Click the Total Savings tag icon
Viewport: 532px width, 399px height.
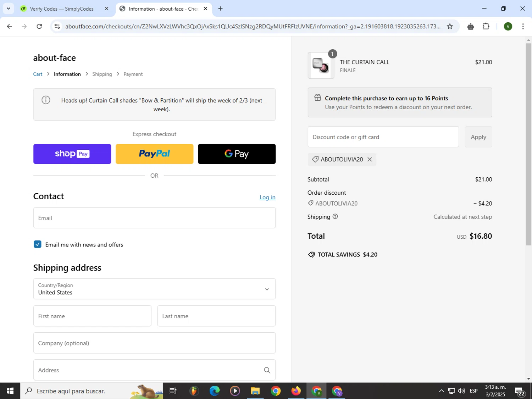tap(311, 255)
